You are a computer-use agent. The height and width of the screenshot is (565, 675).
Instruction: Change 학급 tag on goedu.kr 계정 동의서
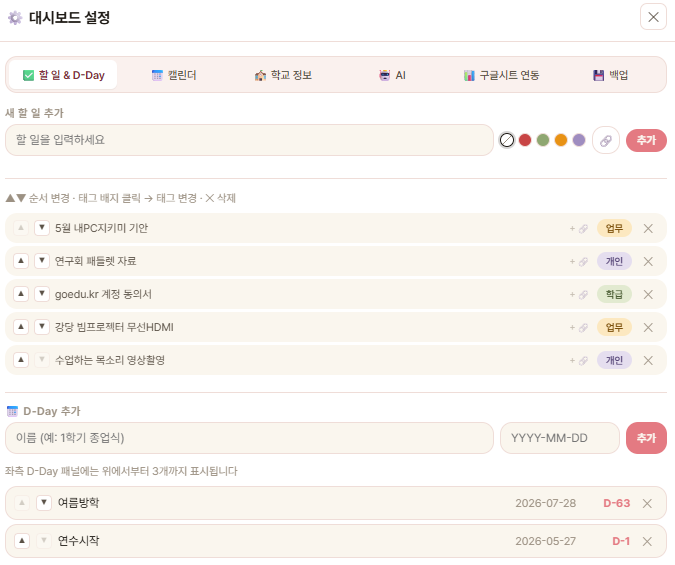[x=614, y=295]
